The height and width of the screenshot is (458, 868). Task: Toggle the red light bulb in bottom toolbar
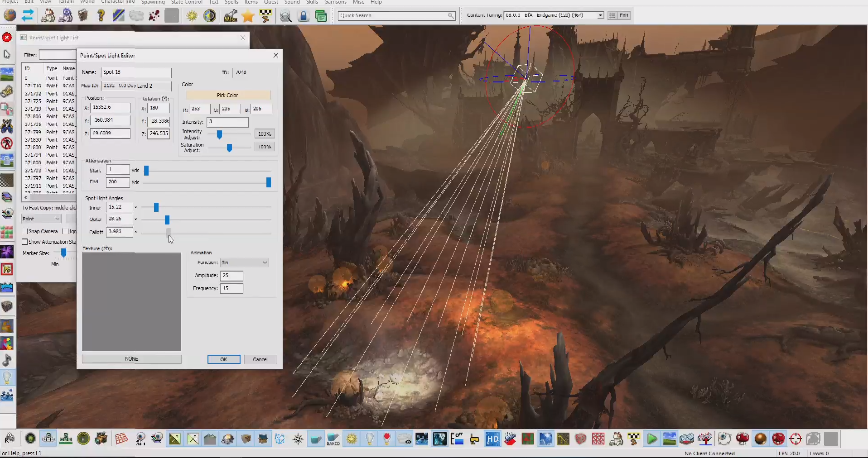coord(386,439)
